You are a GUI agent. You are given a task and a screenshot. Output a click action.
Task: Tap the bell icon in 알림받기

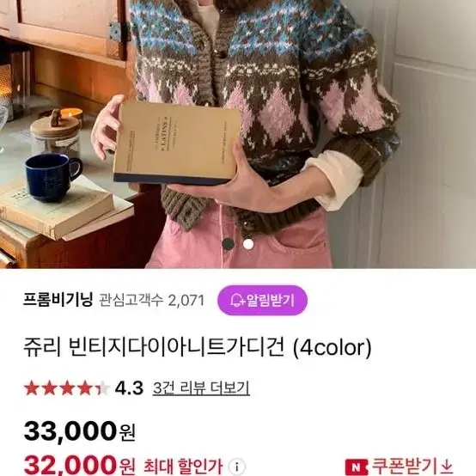click(237, 301)
